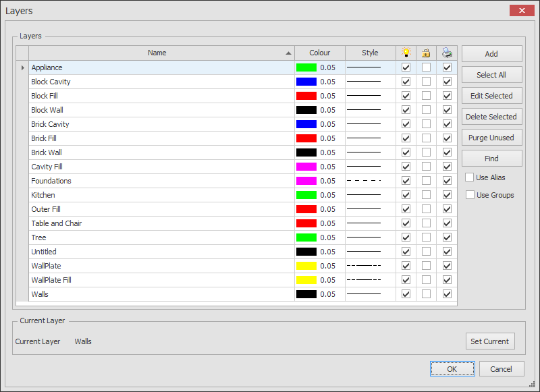540x392 pixels.
Task: Click the printer plot column header icon
Action: (447, 53)
